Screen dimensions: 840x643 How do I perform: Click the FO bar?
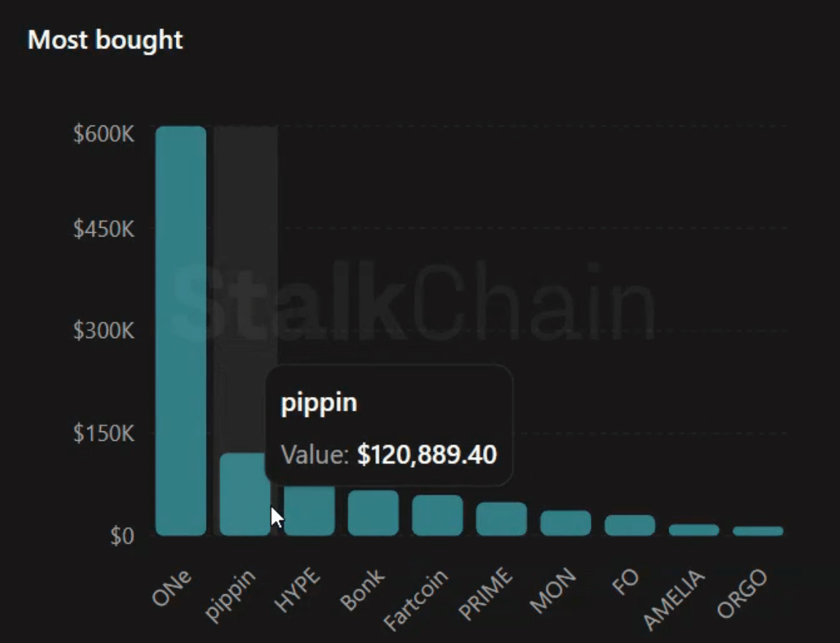pyautogui.click(x=630, y=525)
